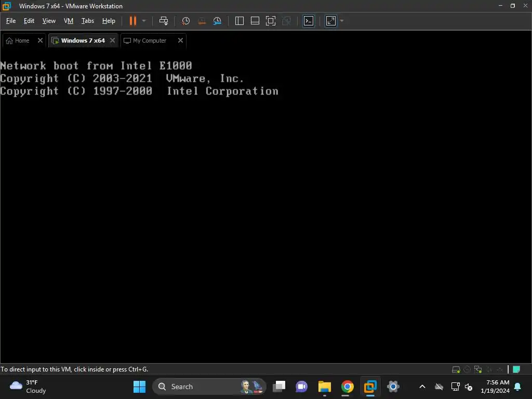This screenshot has width=532, height=399.
Task: Expand the stretch guest dropdown arrow
Action: tap(342, 21)
